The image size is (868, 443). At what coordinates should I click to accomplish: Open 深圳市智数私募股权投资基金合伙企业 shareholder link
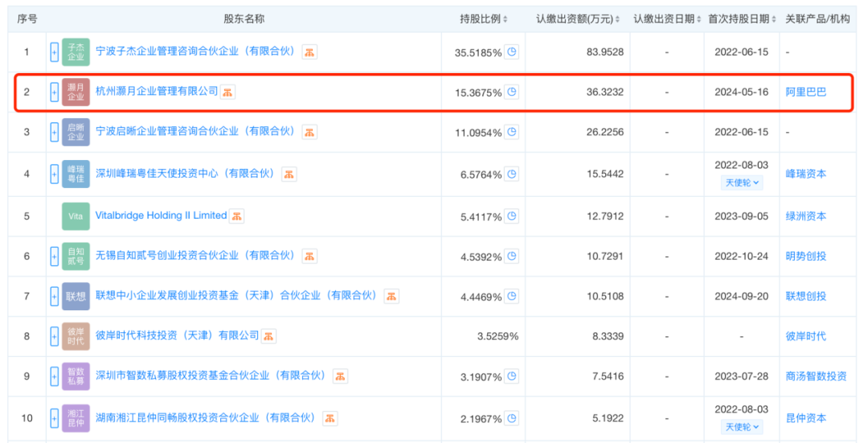(x=210, y=375)
